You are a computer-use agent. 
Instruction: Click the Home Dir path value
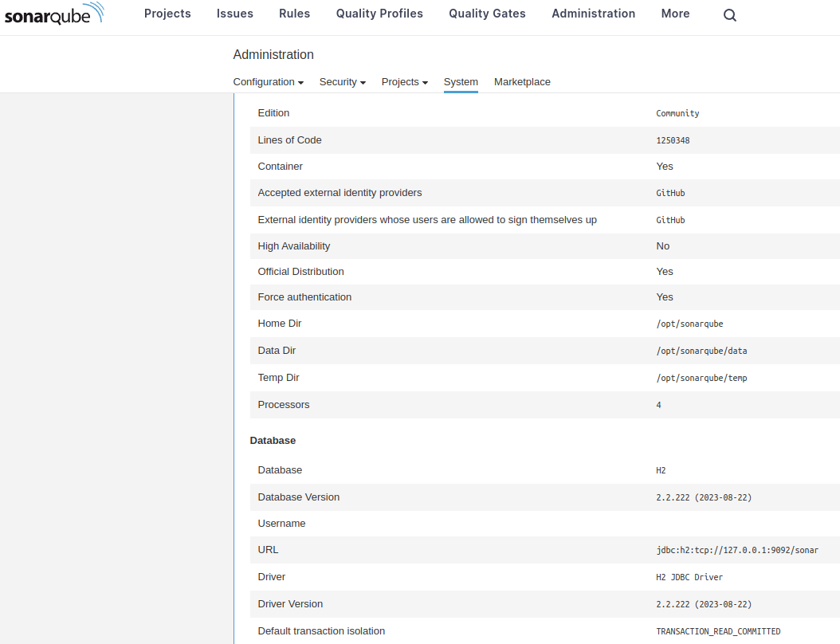click(690, 324)
